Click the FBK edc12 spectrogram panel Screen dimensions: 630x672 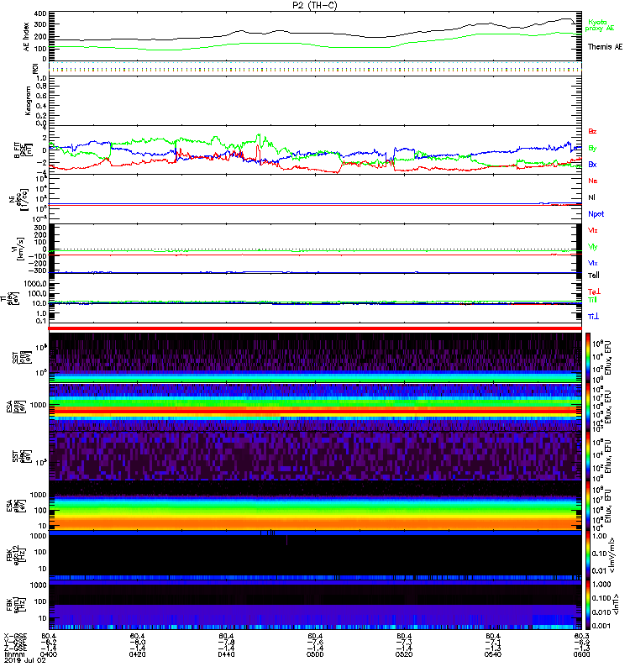click(315, 554)
